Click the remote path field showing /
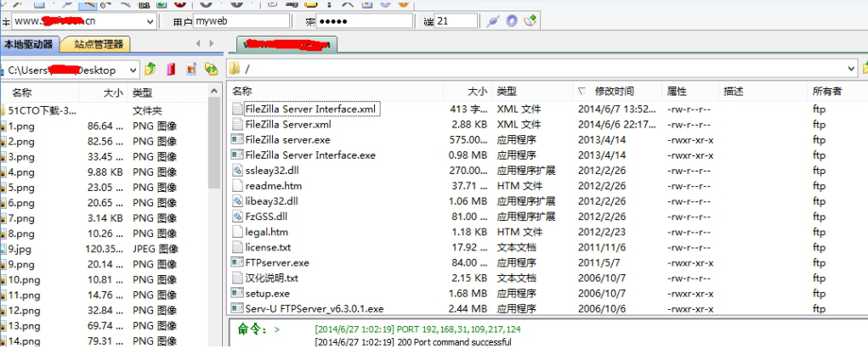 point(542,69)
